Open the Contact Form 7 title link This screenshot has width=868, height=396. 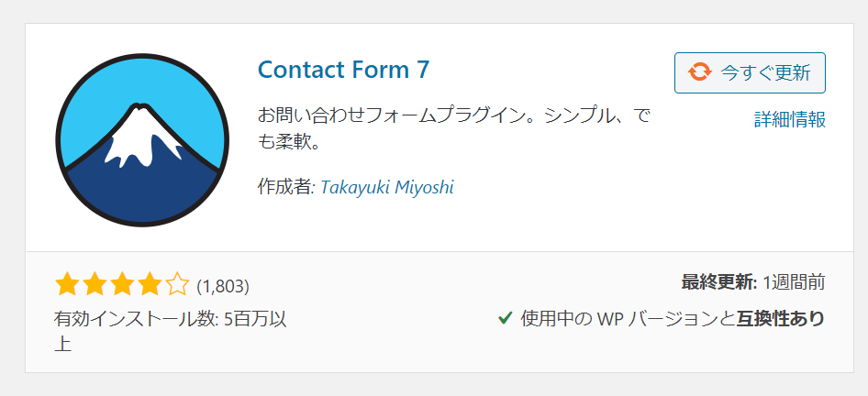(344, 70)
